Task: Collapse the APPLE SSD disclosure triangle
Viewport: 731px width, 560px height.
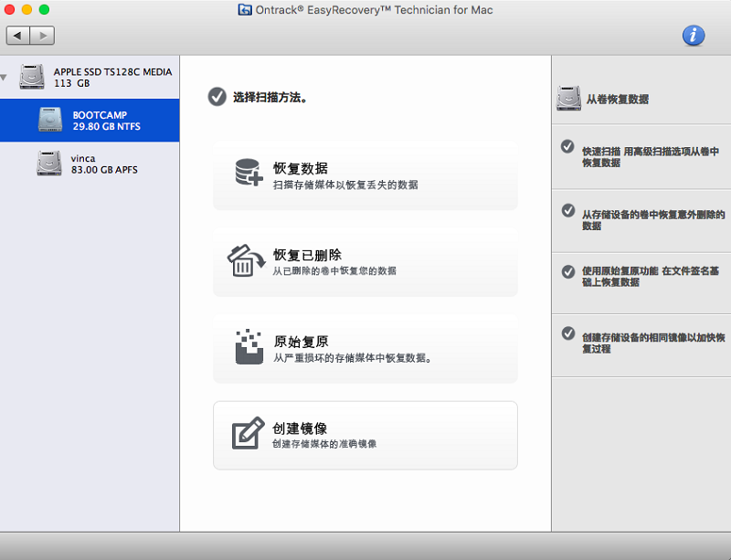Action: 5,77
